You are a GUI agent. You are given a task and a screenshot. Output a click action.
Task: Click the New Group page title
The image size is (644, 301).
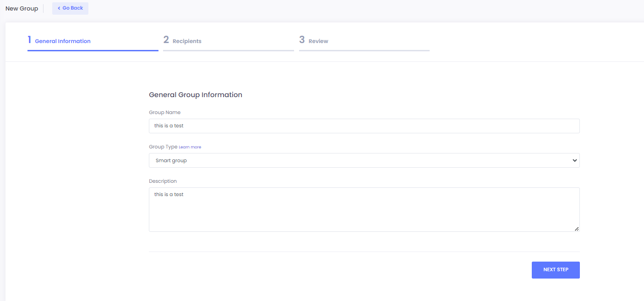[x=22, y=9]
